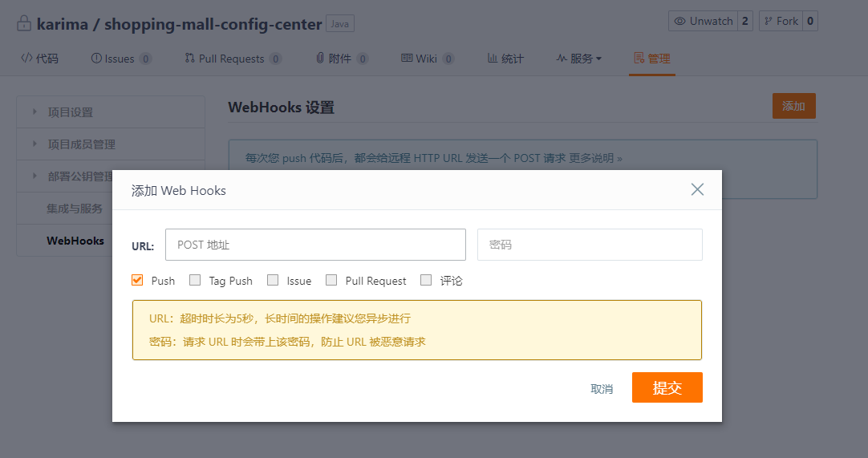Select the 管理 management tab

[x=652, y=58]
